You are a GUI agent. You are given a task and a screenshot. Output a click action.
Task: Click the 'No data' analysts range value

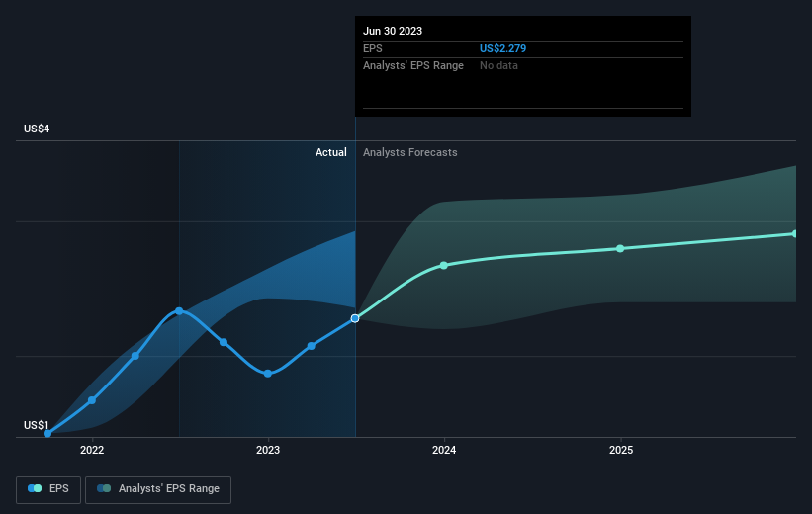pos(498,66)
